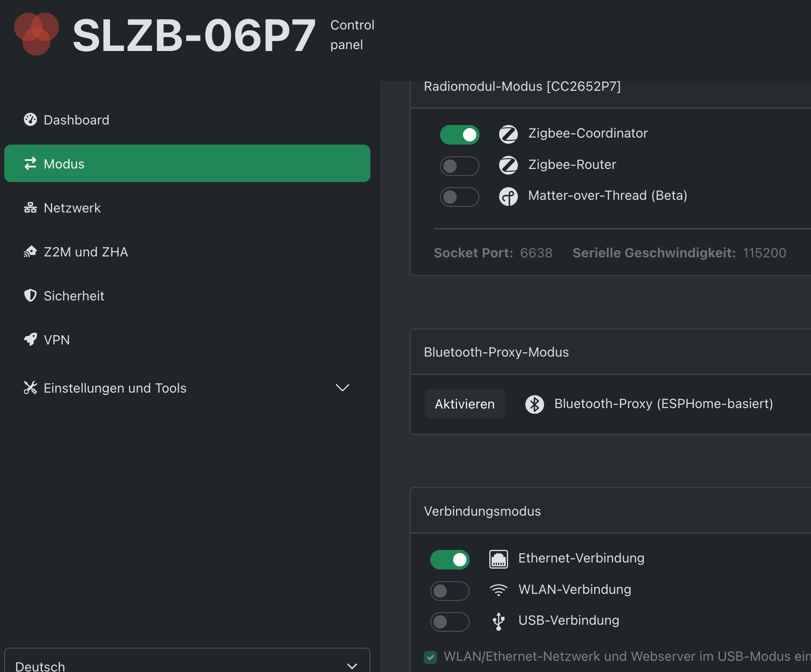
Task: Navigate to Sicherheit settings
Action: [187, 295]
